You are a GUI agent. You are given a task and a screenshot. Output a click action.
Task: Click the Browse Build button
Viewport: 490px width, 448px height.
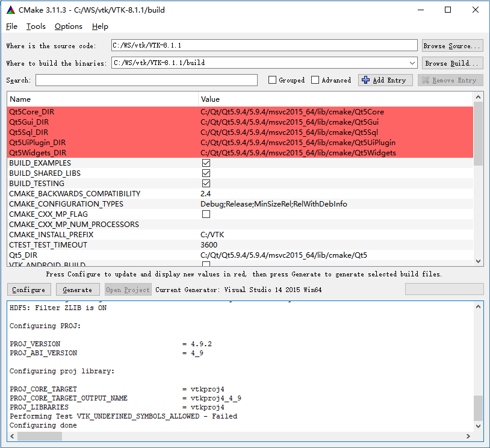click(452, 63)
